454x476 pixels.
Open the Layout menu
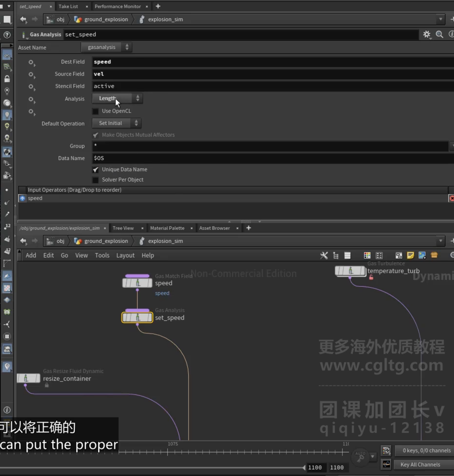[x=125, y=255]
